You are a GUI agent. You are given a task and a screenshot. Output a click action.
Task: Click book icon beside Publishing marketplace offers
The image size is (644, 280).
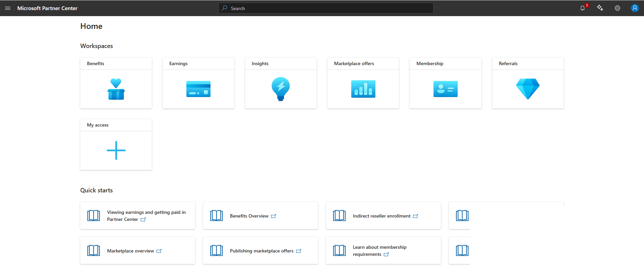click(217, 250)
